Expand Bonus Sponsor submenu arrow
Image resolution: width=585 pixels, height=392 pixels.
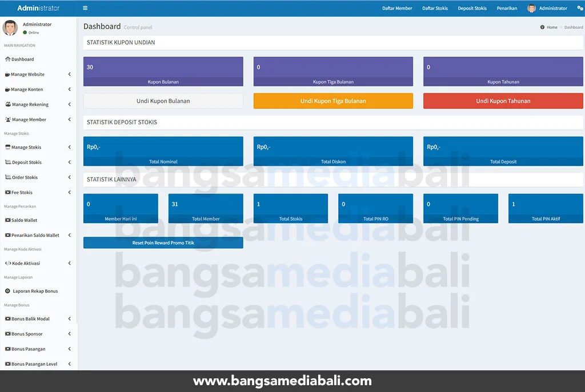(x=69, y=334)
